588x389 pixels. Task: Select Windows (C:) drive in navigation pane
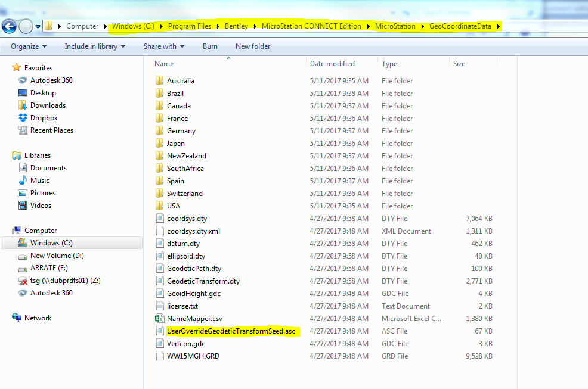pos(72,243)
